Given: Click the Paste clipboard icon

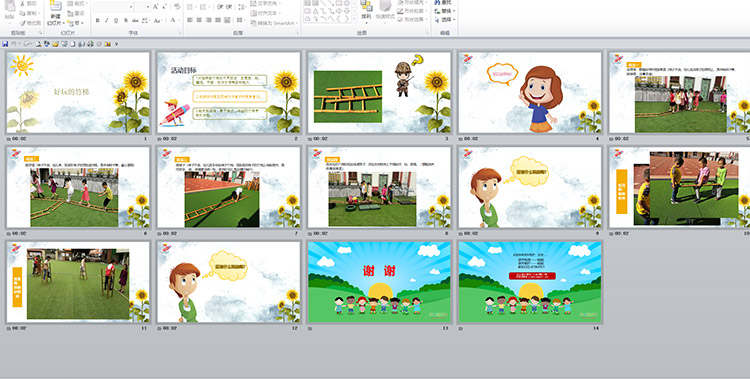Looking at the screenshot, I should 10,6.
